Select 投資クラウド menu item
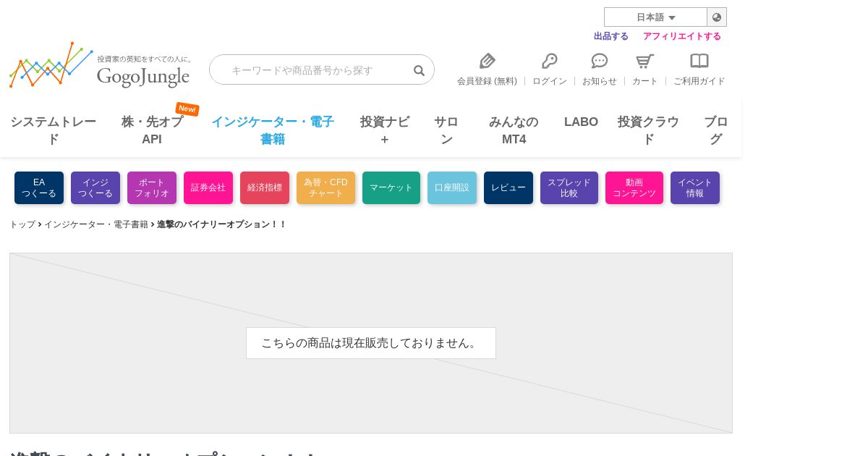The width and height of the screenshot is (868, 456). tap(648, 130)
